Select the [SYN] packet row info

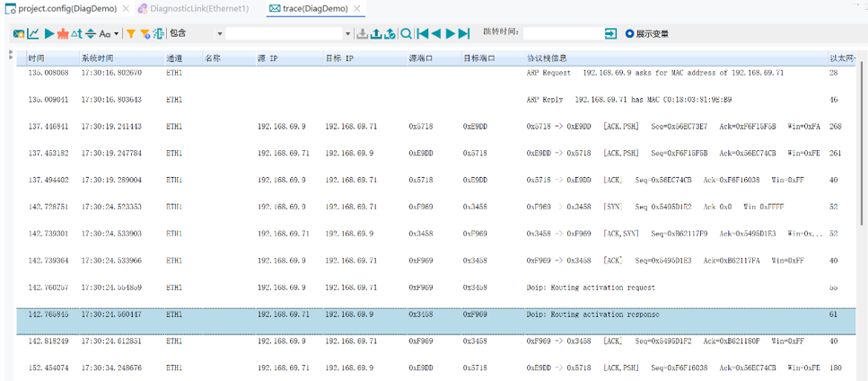pyautogui.click(x=655, y=207)
